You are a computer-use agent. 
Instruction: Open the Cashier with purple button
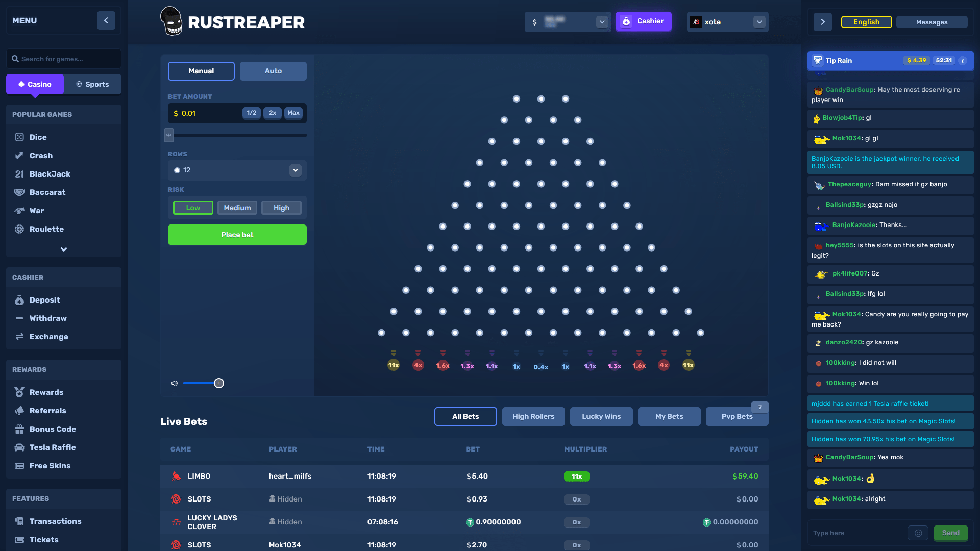[643, 21]
